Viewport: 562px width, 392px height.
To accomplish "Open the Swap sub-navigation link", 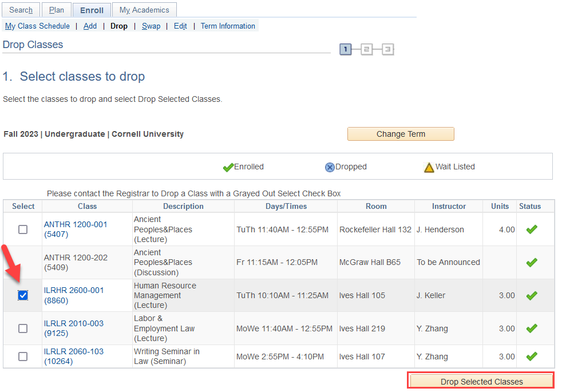I will click(x=151, y=26).
